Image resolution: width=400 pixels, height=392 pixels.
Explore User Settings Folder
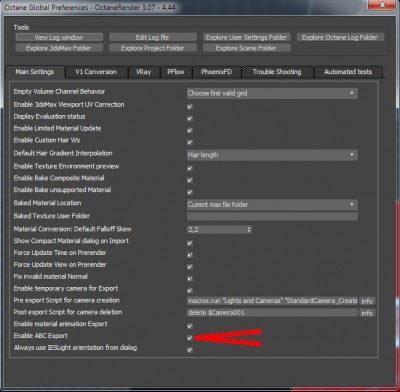coord(246,37)
